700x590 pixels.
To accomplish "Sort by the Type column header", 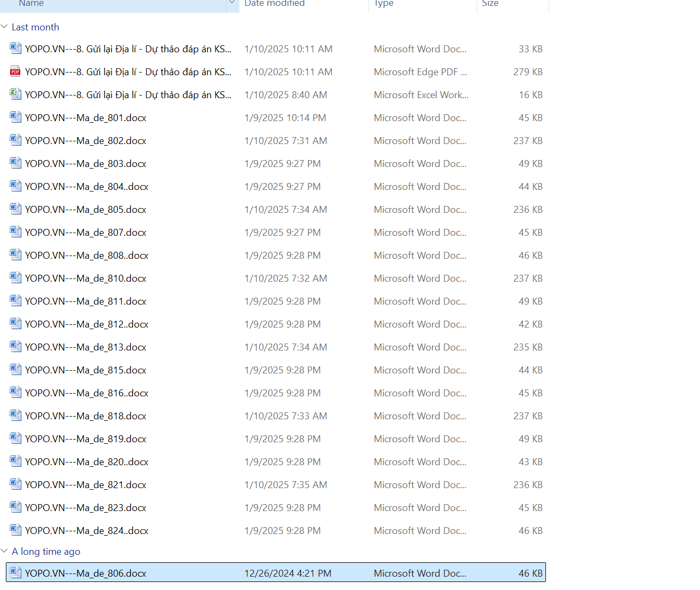I will pos(383,4).
